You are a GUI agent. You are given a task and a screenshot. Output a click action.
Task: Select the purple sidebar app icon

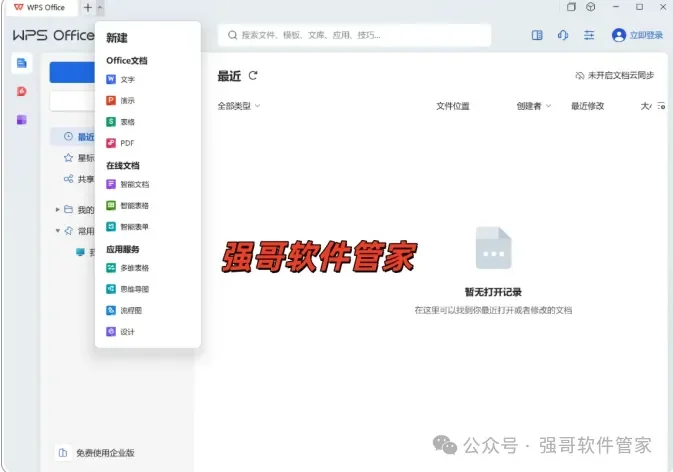(21, 120)
